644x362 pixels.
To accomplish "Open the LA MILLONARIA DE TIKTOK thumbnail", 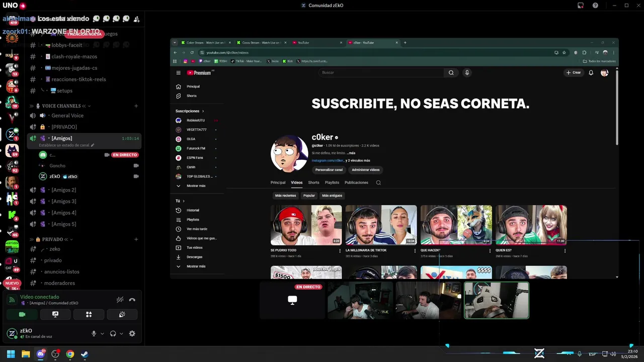I will (x=381, y=225).
